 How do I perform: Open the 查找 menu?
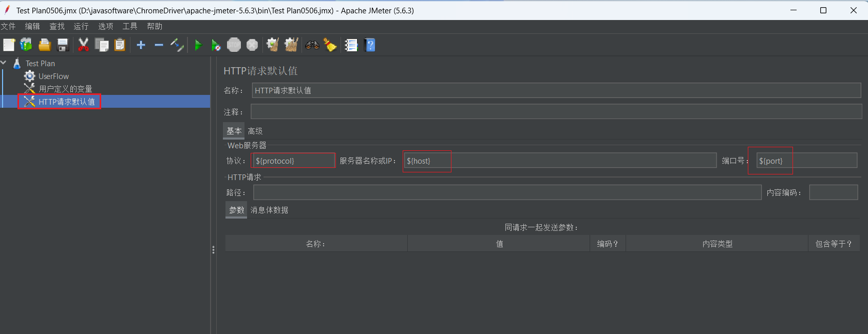(57, 26)
